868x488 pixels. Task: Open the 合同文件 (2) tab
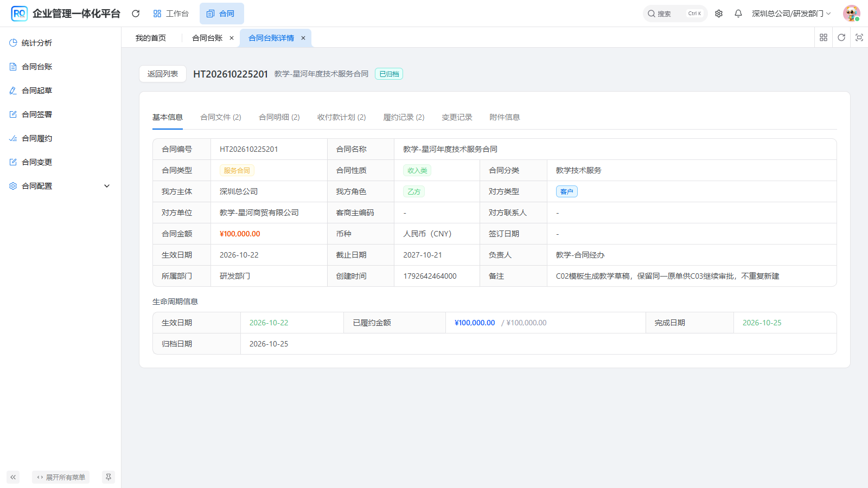[x=221, y=117]
